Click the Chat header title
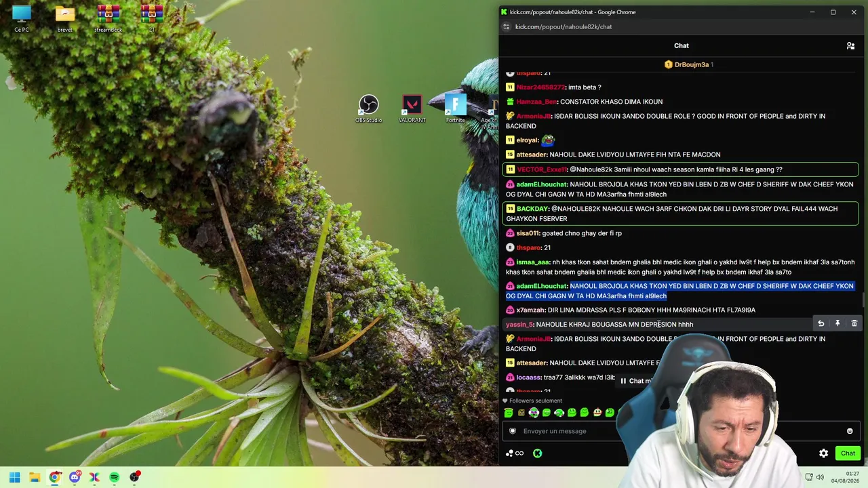This screenshot has height=488, width=868. tap(682, 46)
